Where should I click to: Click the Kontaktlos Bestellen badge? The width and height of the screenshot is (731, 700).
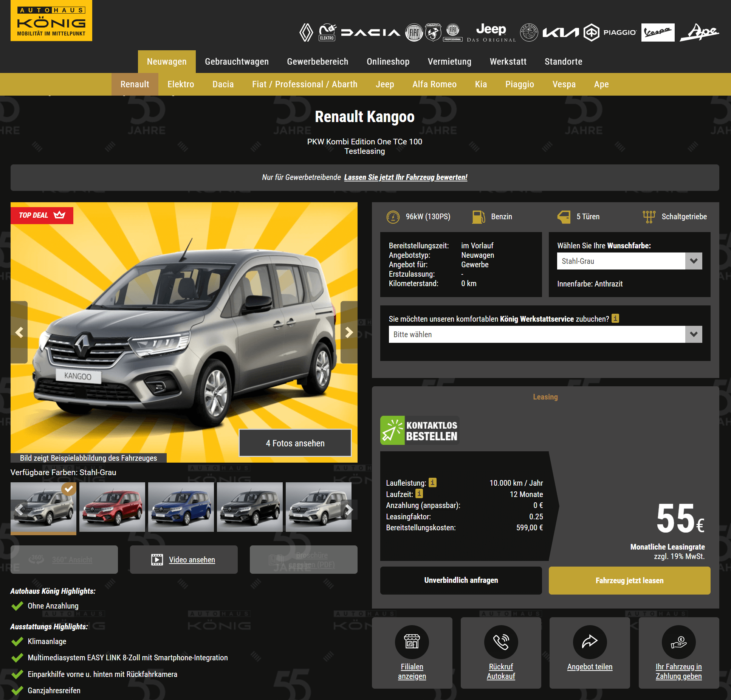(420, 431)
